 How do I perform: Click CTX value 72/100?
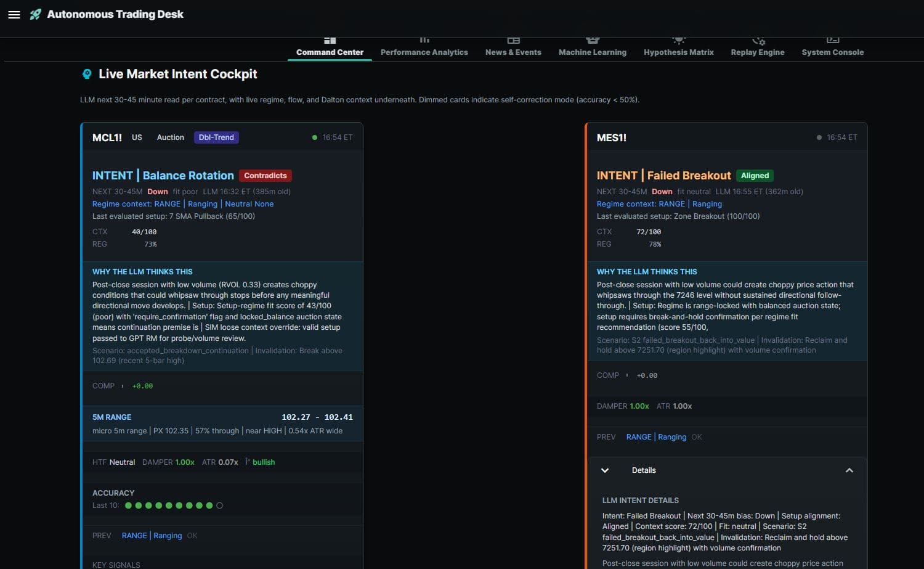coord(649,232)
